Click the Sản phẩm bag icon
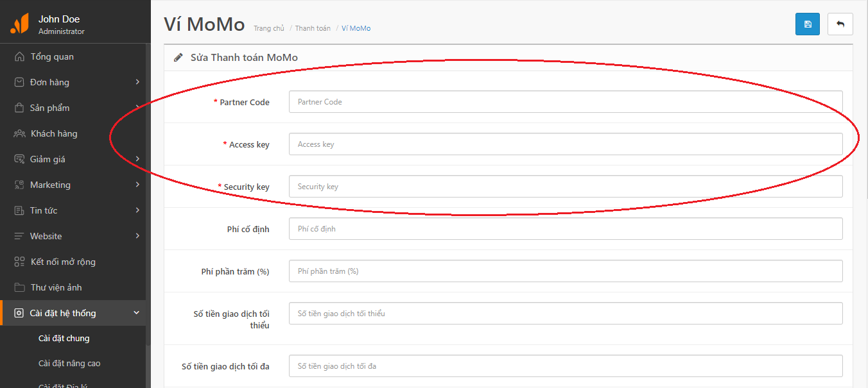This screenshot has height=388, width=868. click(19, 108)
